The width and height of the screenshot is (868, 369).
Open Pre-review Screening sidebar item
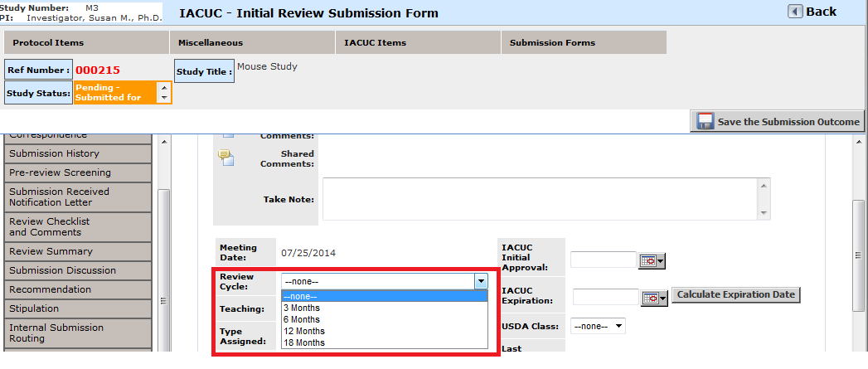77,172
